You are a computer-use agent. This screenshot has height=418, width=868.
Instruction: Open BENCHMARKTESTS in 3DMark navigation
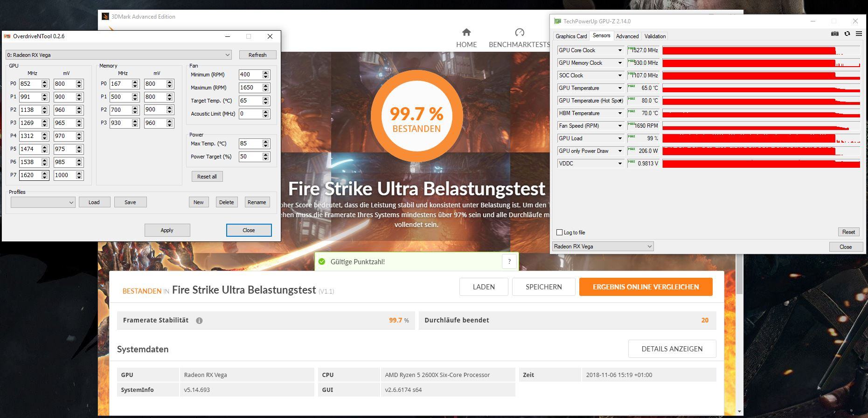coord(519,45)
